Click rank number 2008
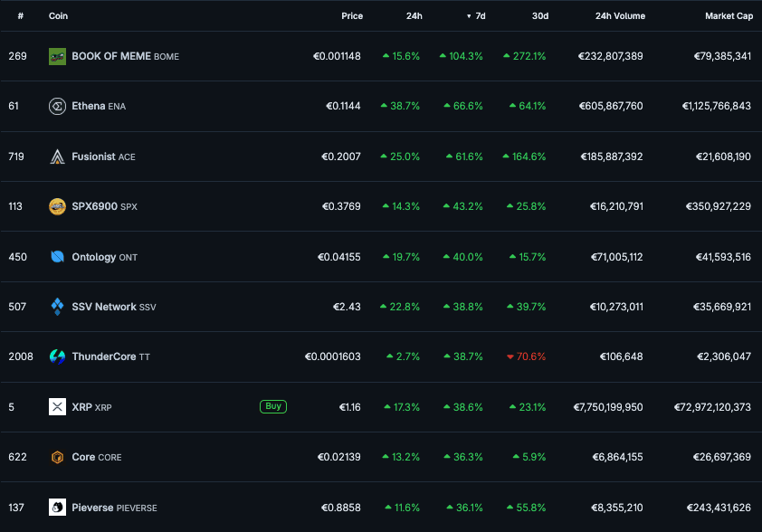The width and height of the screenshot is (762, 532). coord(21,356)
